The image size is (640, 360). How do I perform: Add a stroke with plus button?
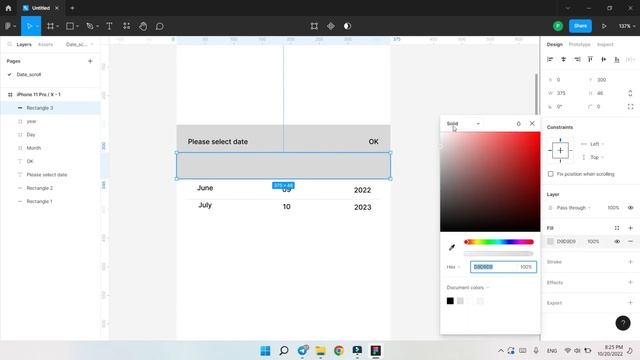click(630, 262)
